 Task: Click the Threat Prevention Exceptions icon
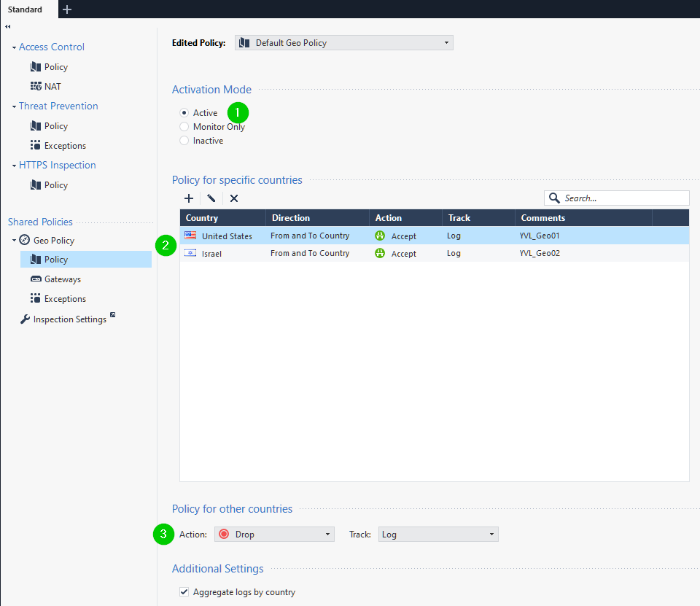[x=35, y=145]
